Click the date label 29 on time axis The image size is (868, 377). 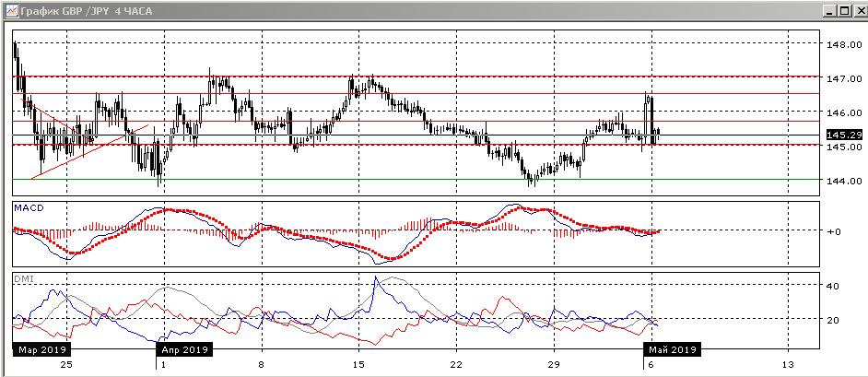[554, 364]
